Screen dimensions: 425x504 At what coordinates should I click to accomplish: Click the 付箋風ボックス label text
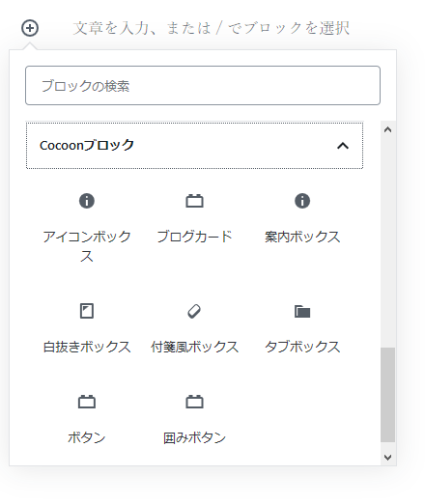pos(194,347)
